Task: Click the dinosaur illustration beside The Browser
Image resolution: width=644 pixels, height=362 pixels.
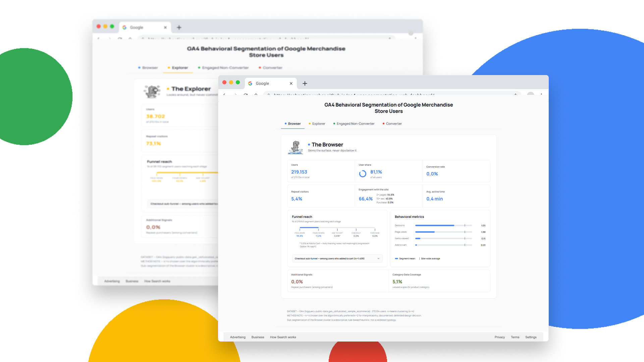Action: coord(296,147)
